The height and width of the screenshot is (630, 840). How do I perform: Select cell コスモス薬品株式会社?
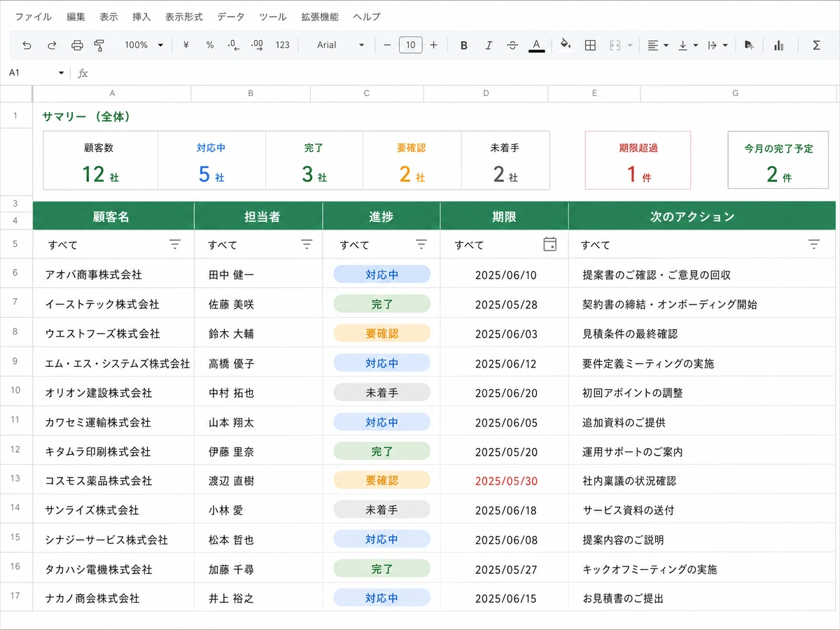pos(113,481)
